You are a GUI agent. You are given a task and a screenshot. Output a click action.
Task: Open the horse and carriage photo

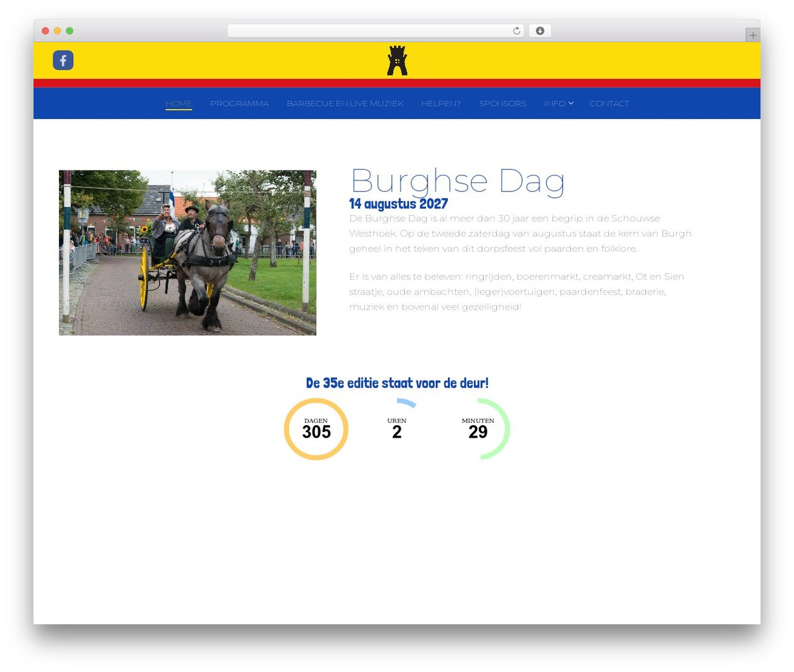click(187, 253)
